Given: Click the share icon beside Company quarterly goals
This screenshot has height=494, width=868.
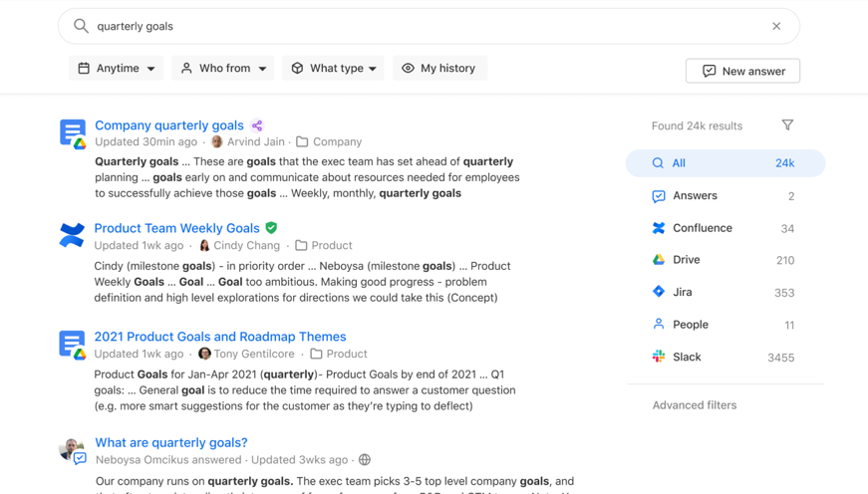Looking at the screenshot, I should (x=257, y=125).
